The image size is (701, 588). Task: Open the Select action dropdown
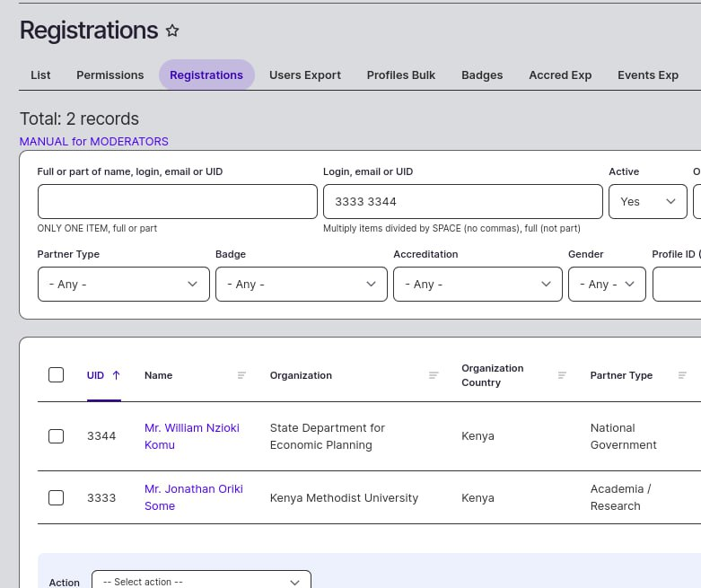tap(201, 581)
